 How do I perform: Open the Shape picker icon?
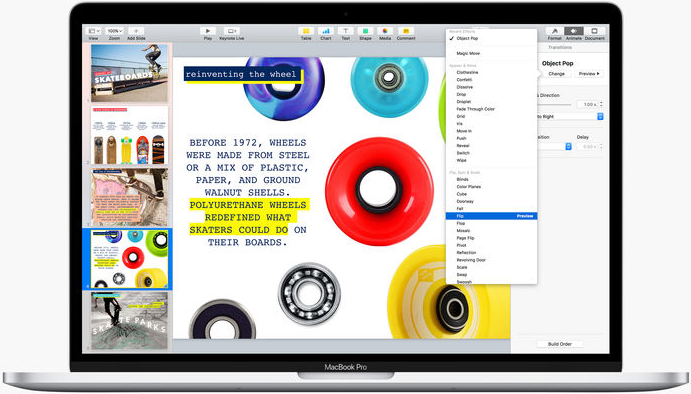click(x=365, y=31)
